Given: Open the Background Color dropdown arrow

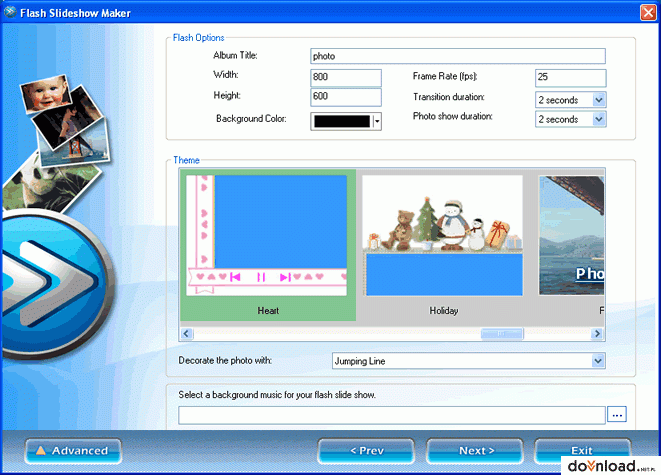Looking at the screenshot, I should point(377,121).
